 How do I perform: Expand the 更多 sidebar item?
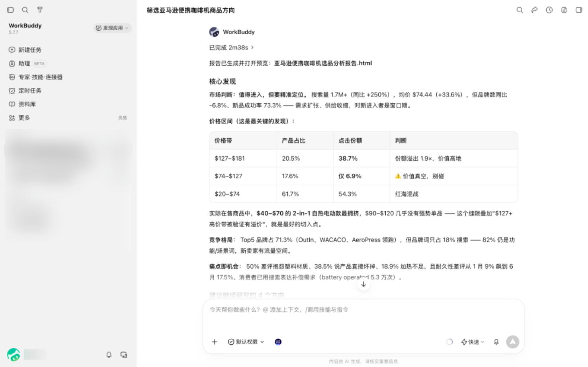pyautogui.click(x=19, y=118)
